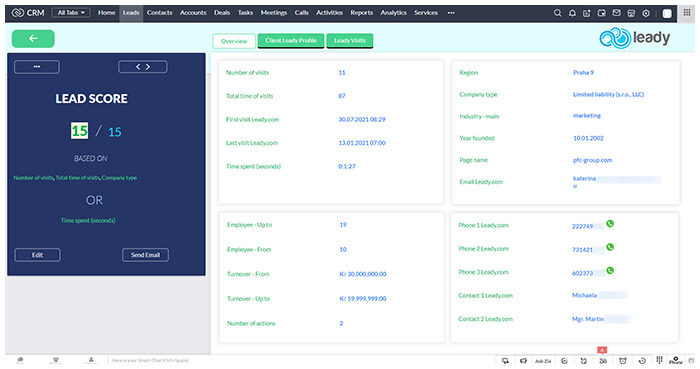Open the Accounts tab
This screenshot has width=700, height=369.
click(193, 12)
